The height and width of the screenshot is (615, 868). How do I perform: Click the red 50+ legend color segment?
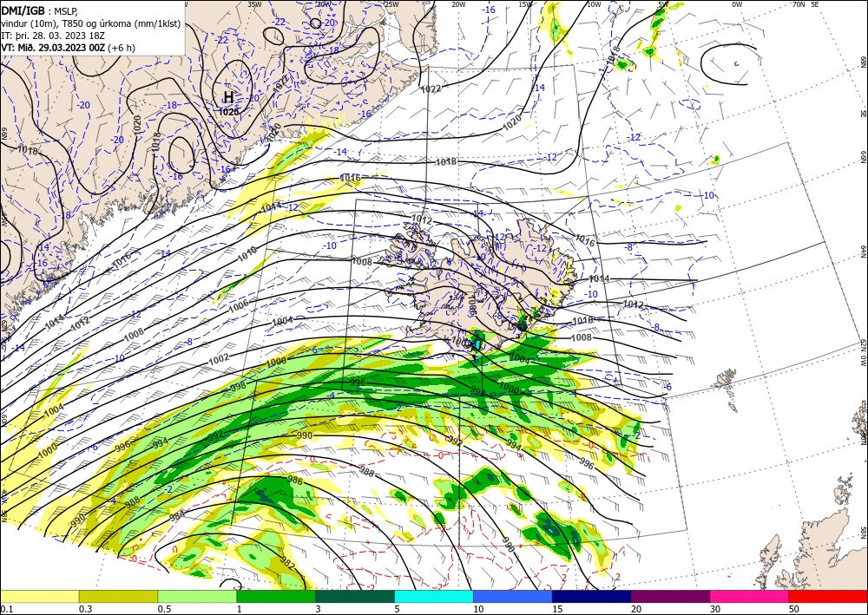pos(828,596)
